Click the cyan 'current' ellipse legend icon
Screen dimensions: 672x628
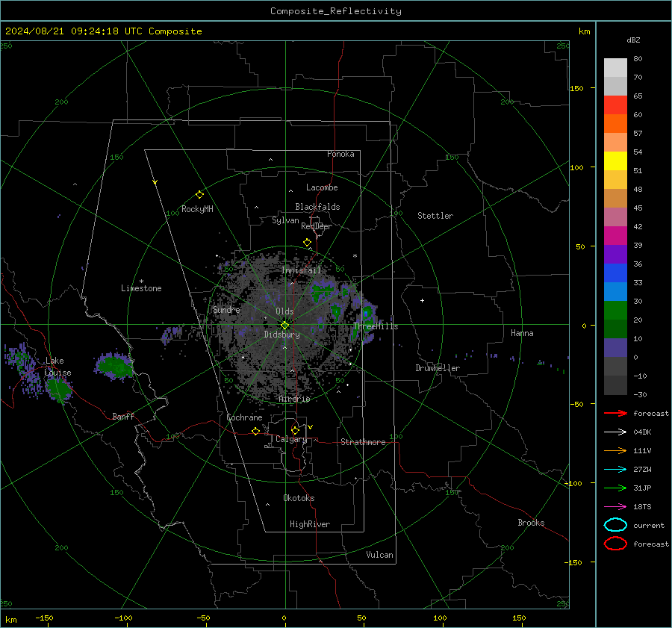coord(615,525)
